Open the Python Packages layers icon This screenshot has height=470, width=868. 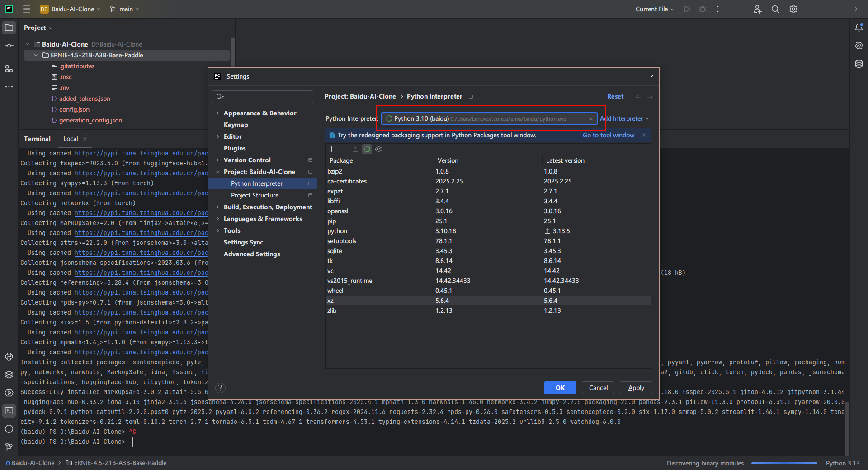point(9,375)
